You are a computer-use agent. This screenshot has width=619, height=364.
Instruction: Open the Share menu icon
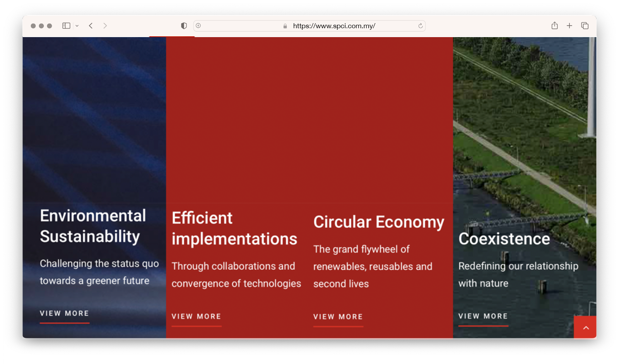[554, 26]
